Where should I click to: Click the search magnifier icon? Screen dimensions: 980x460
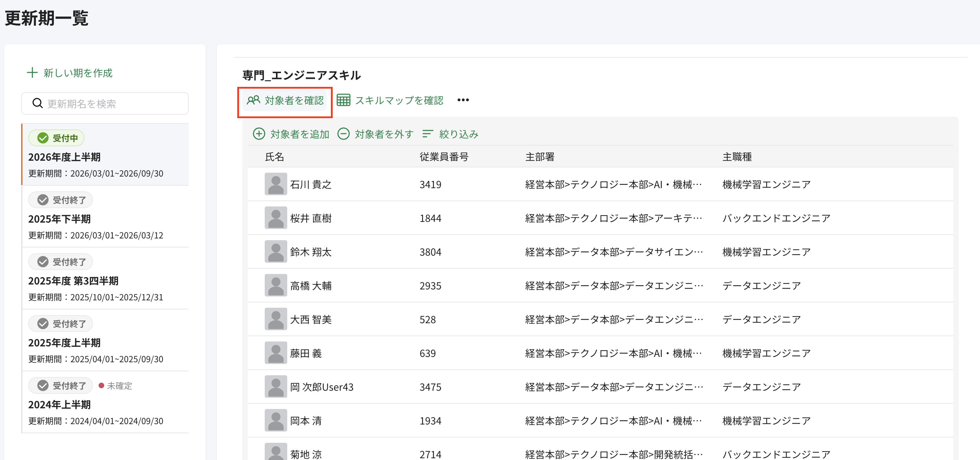[x=37, y=103]
